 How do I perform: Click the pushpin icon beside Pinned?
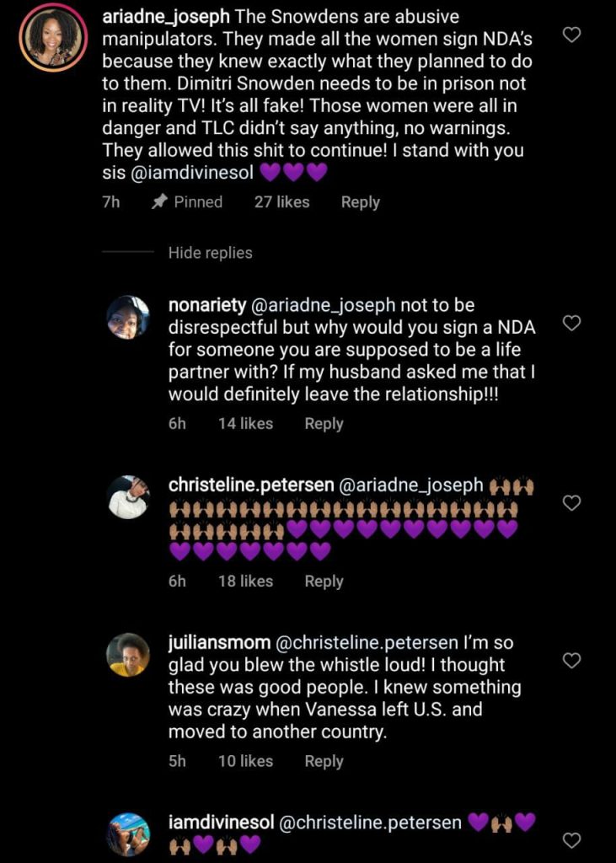pyautogui.click(x=158, y=202)
